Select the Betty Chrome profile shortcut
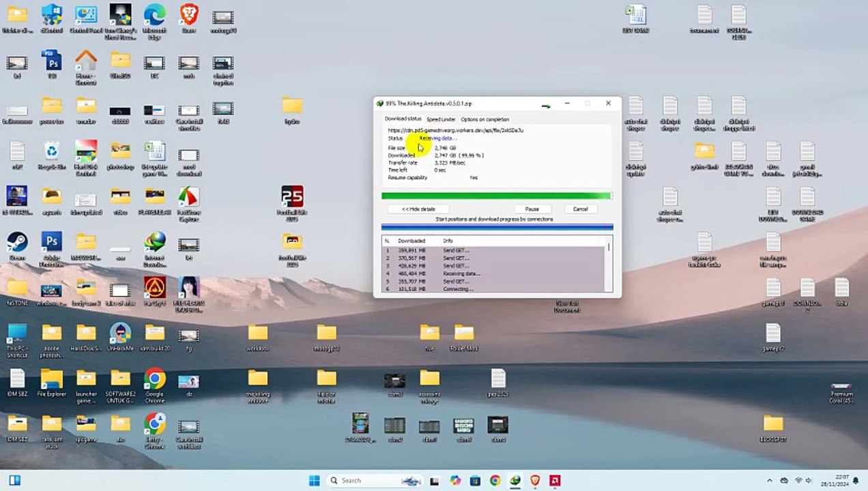This screenshot has width=868, height=491. pyautogui.click(x=155, y=431)
